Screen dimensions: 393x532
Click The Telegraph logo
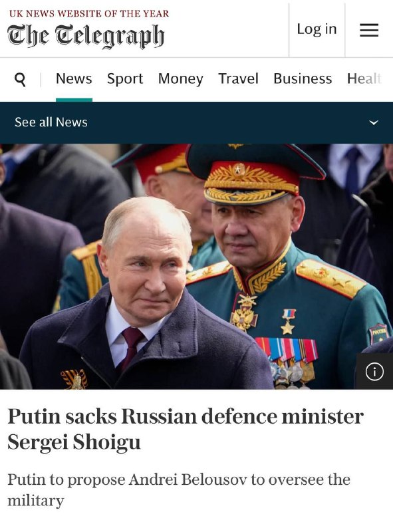[x=86, y=36]
